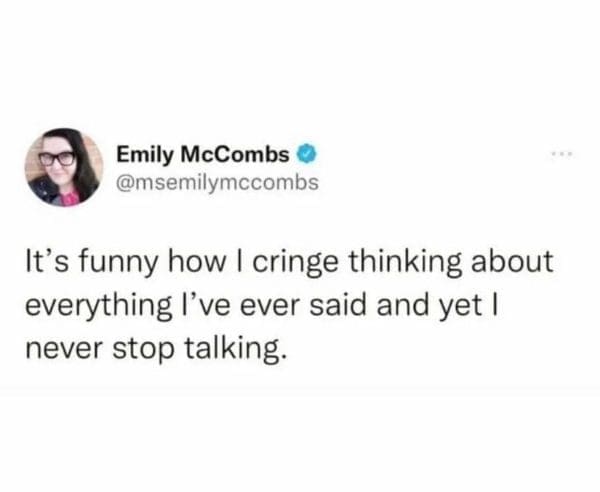600x492 pixels.
Task: Click the word "talking." ending the tweet
Action: 235,351
